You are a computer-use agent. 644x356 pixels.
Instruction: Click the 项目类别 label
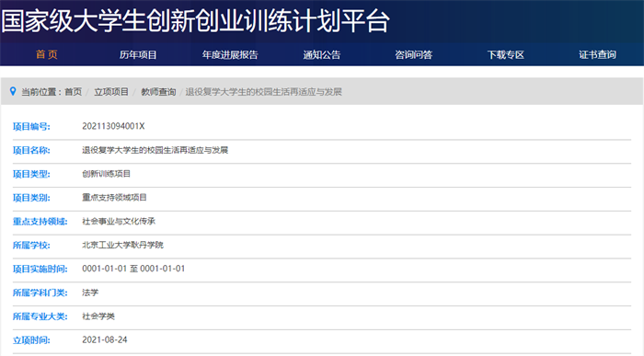click(x=31, y=198)
